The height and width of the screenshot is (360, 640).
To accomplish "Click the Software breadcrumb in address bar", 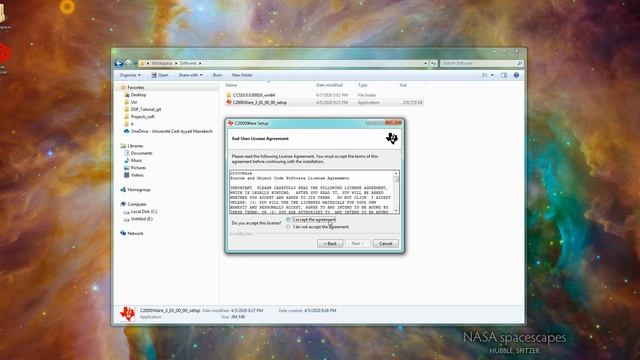I will 188,63.
